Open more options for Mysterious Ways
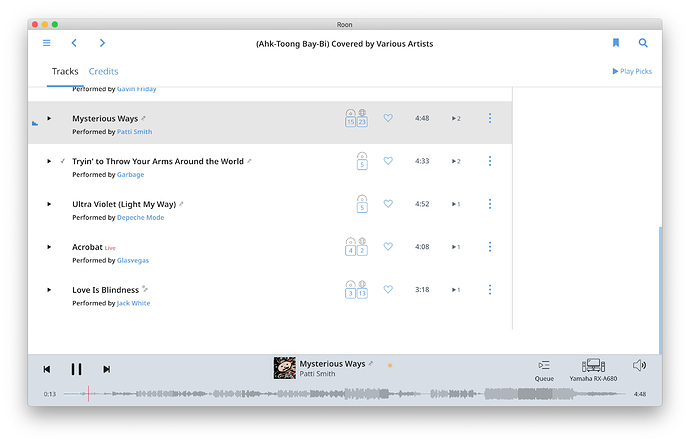Viewport: 690px width, 443px height. (x=490, y=118)
